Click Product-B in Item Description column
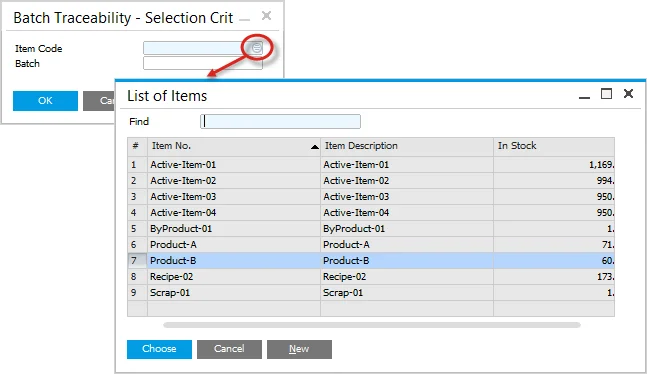Image resolution: width=647 pixels, height=374 pixels. [x=407, y=260]
